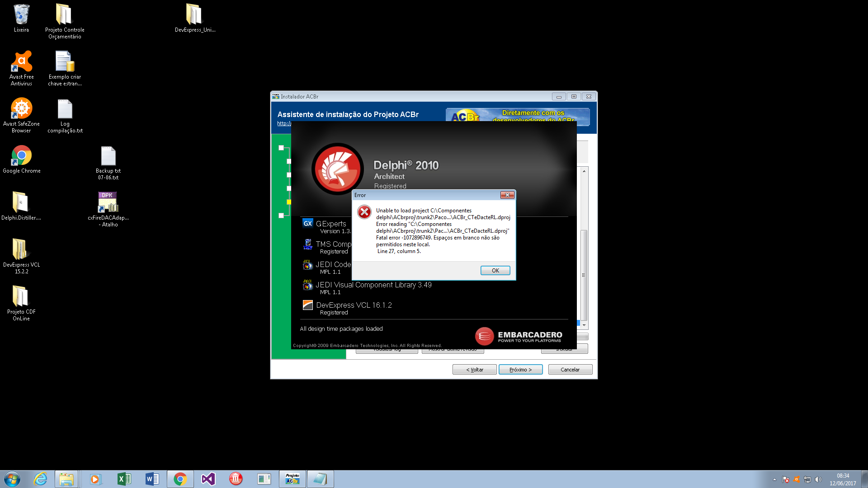
Task: Click the volume speaker tray icon
Action: point(818,479)
